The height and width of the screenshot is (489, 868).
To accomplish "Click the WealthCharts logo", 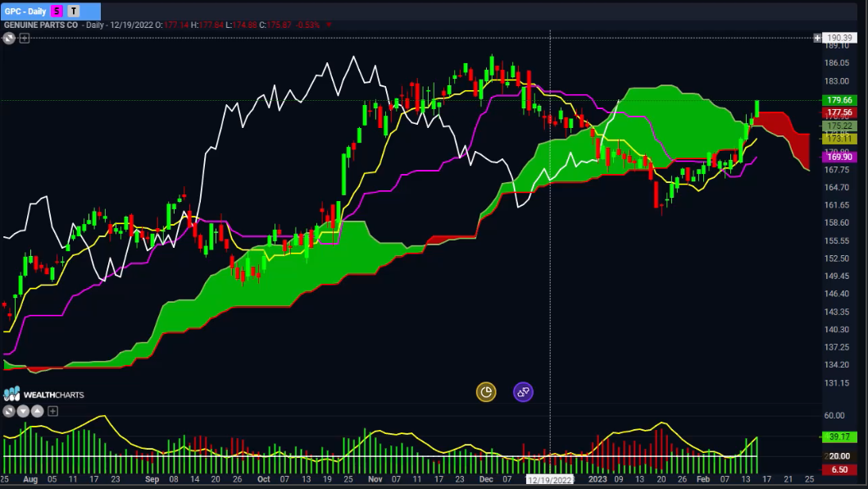I will [x=43, y=394].
